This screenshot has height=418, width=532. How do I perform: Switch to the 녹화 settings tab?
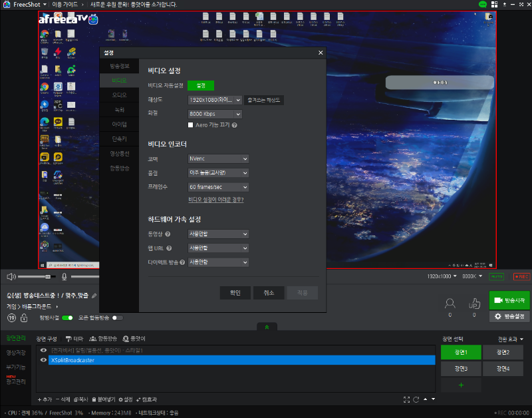pos(120,110)
